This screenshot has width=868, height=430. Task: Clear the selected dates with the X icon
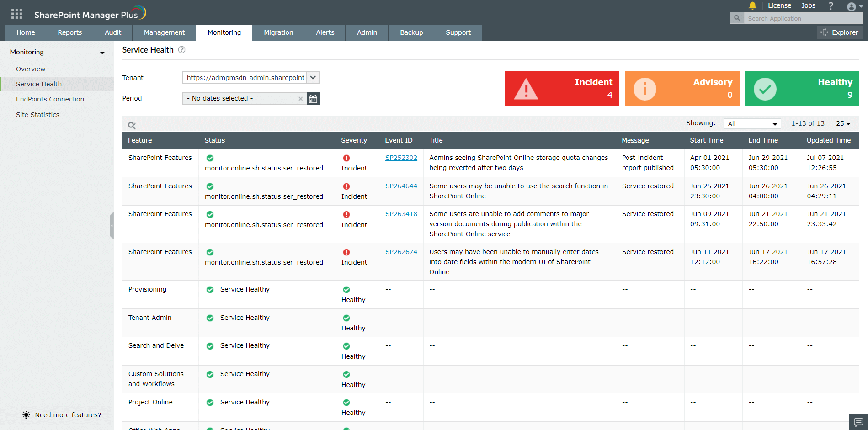pyautogui.click(x=300, y=99)
